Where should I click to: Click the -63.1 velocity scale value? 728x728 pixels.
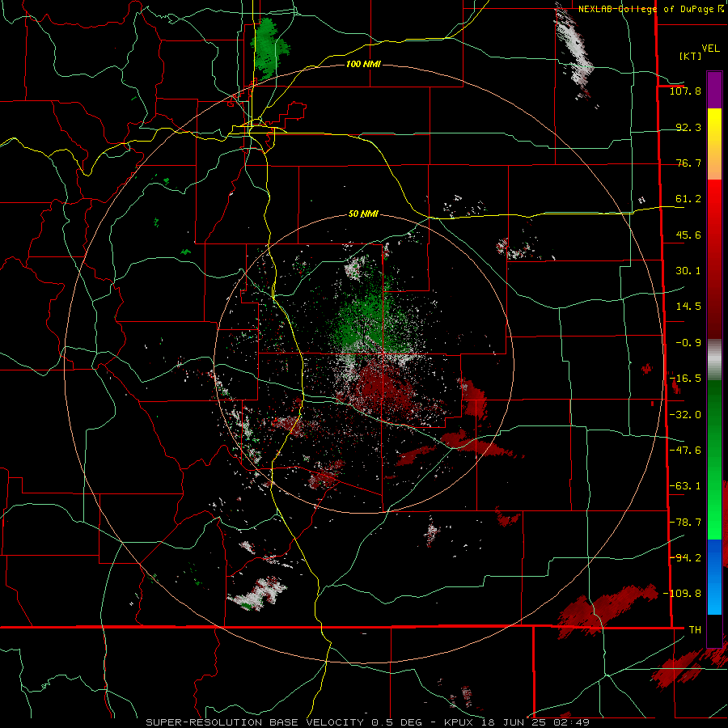point(685,486)
